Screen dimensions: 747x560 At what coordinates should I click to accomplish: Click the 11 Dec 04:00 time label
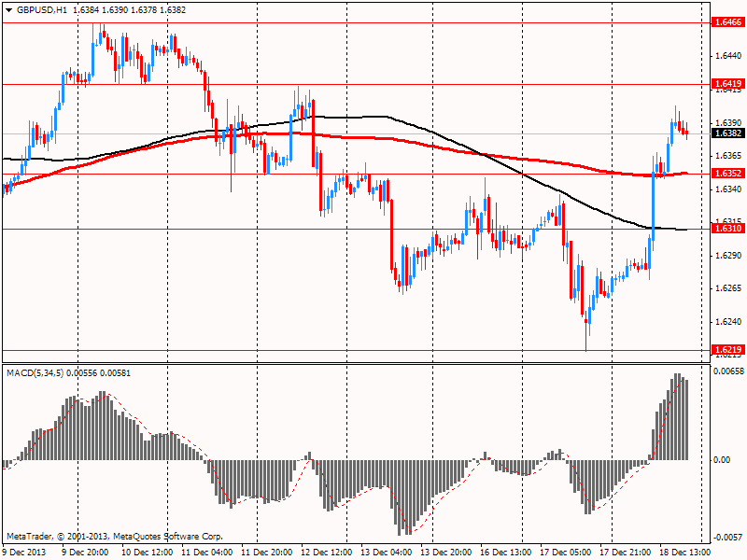click(207, 553)
